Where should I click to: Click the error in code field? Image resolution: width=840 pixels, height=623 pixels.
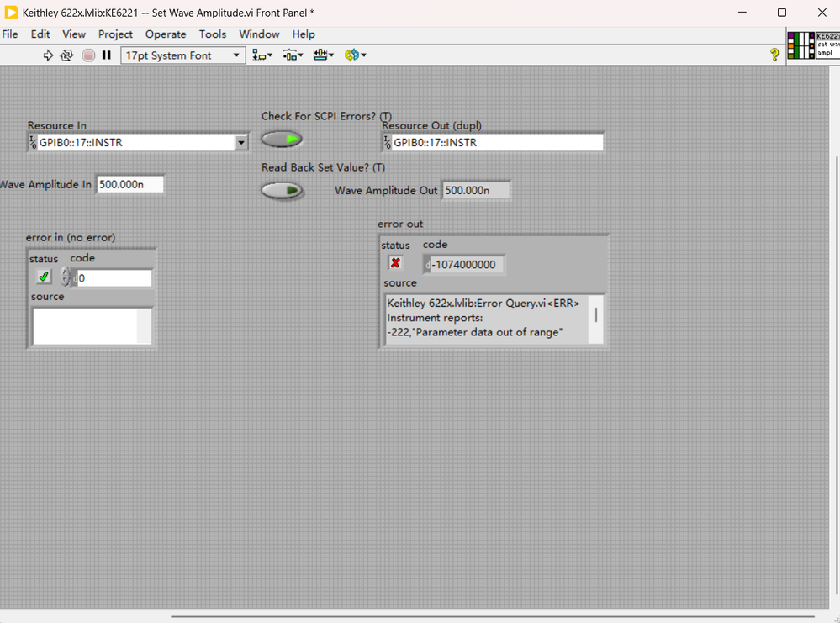click(114, 278)
